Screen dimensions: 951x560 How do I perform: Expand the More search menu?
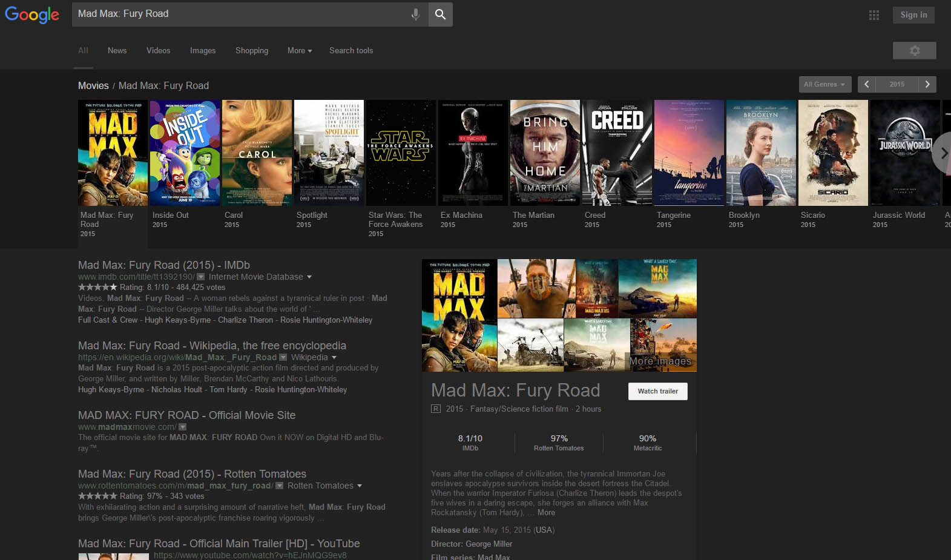tap(300, 50)
